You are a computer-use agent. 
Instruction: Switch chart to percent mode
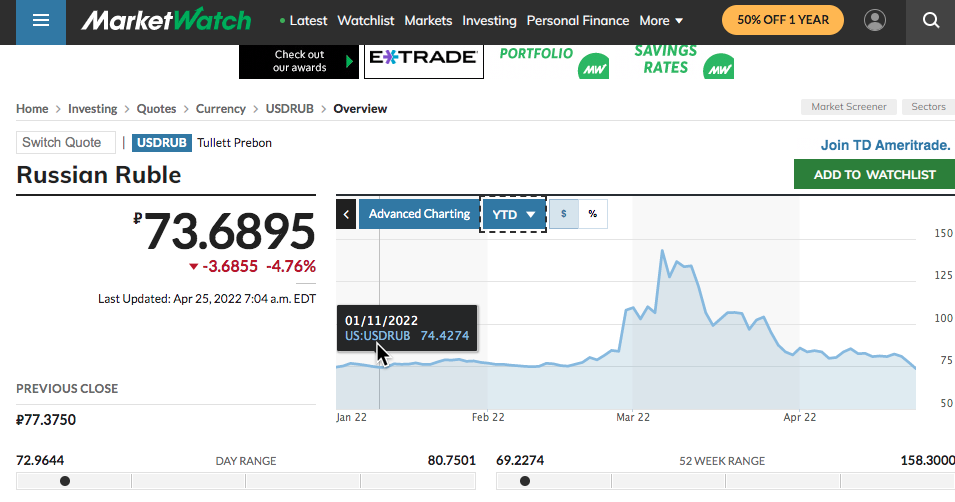(593, 214)
